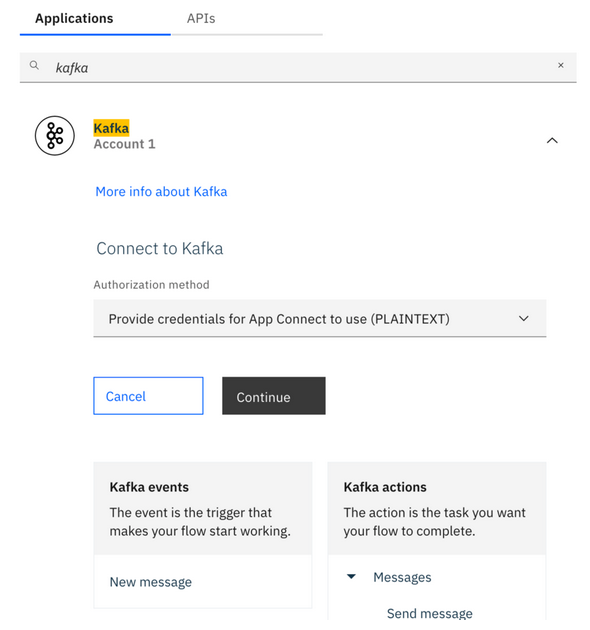Focus the search field containing kafka
Screen dimensions: 590x630
298,67
